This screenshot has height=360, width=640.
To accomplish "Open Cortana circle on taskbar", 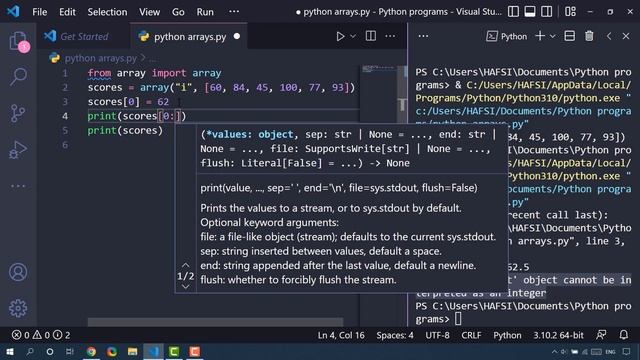I will [x=50, y=351].
